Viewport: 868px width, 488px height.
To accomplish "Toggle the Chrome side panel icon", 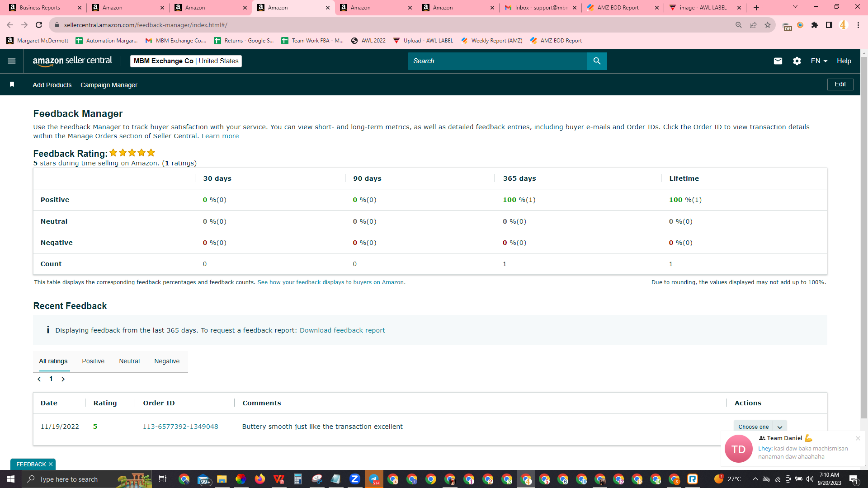I will pos(829,25).
